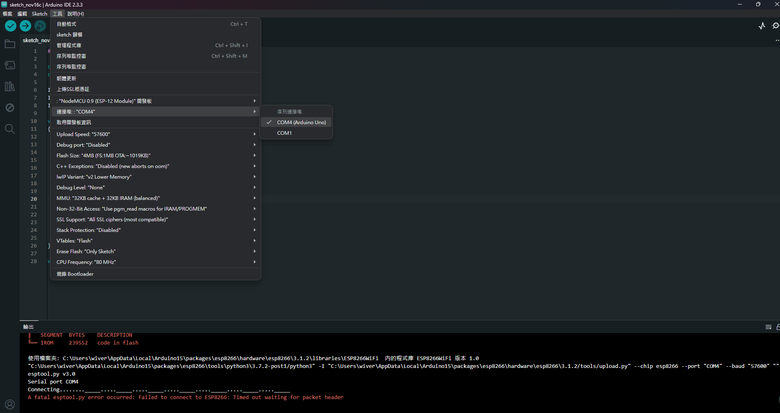Open the 說明(H) help menu
The height and width of the screenshot is (413, 780).
(x=76, y=14)
